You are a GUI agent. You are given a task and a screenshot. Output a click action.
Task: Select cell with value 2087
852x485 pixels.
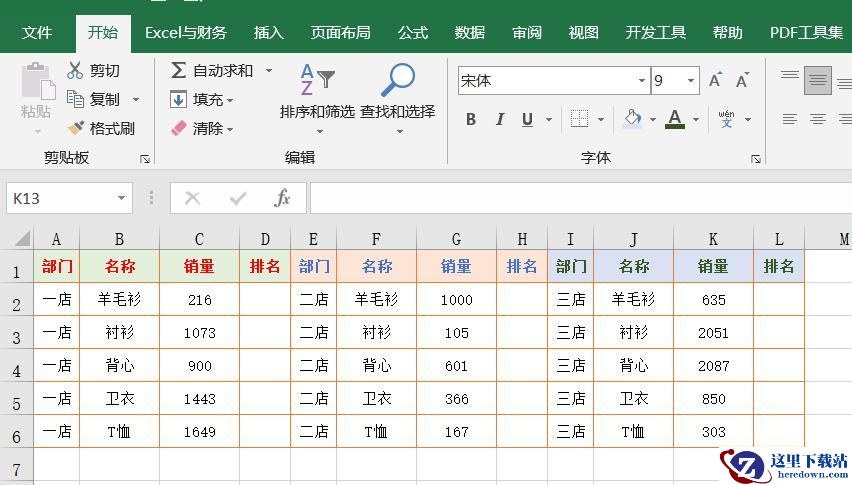pos(713,366)
